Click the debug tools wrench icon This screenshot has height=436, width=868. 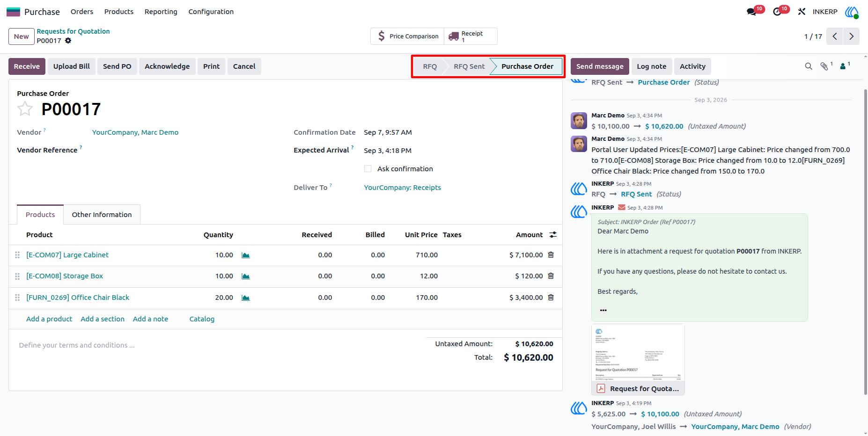pyautogui.click(x=802, y=12)
